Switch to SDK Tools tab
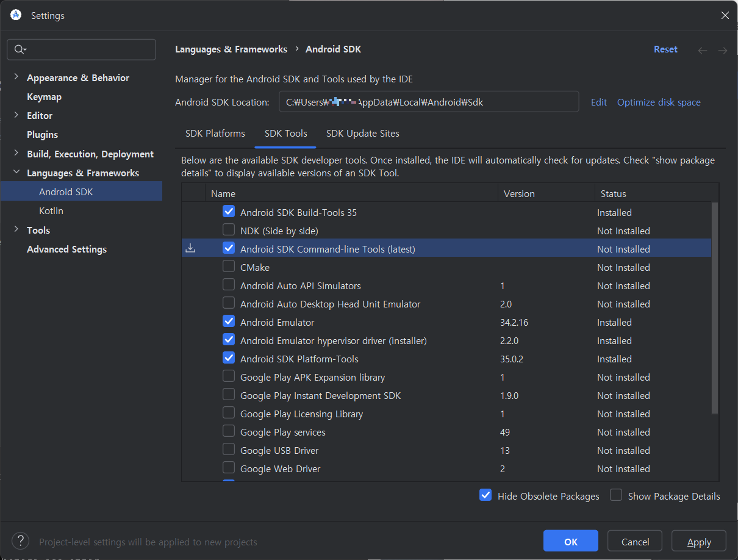 pos(286,133)
